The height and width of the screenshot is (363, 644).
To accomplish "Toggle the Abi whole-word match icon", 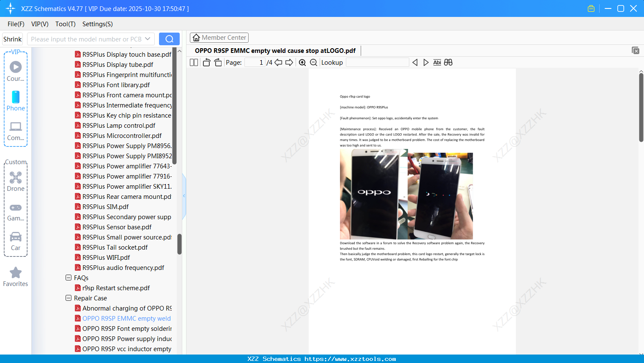I will click(437, 63).
